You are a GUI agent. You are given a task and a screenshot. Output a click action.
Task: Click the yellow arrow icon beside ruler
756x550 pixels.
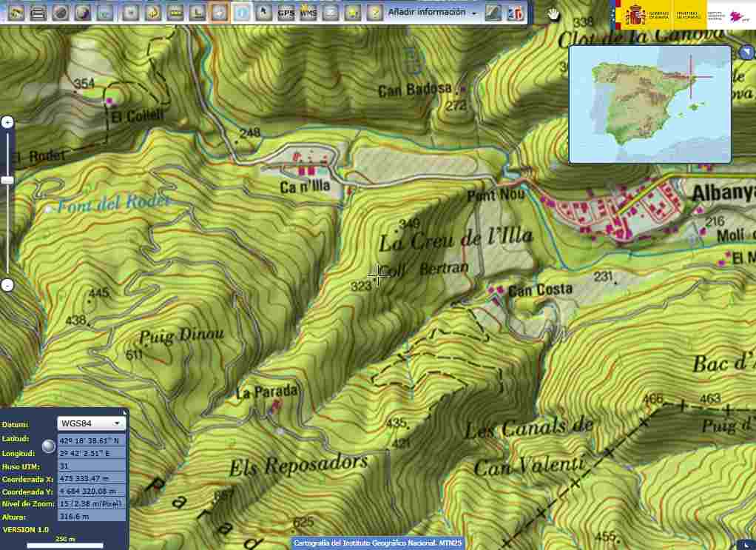[x=153, y=13]
